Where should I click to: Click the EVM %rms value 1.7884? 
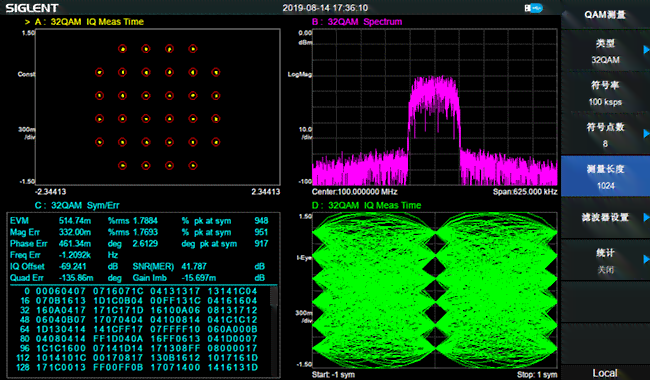[x=145, y=221]
